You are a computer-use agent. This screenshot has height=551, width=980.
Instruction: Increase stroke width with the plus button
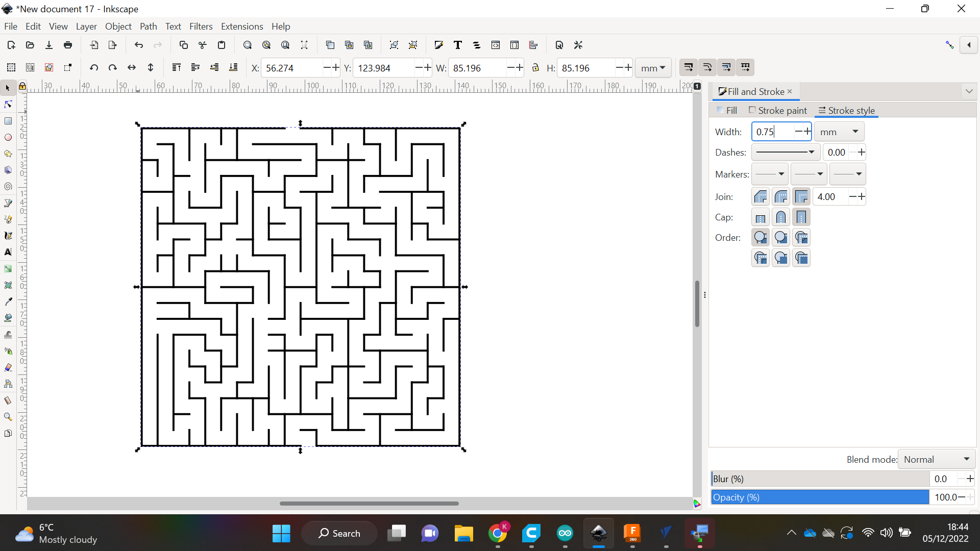coord(808,131)
